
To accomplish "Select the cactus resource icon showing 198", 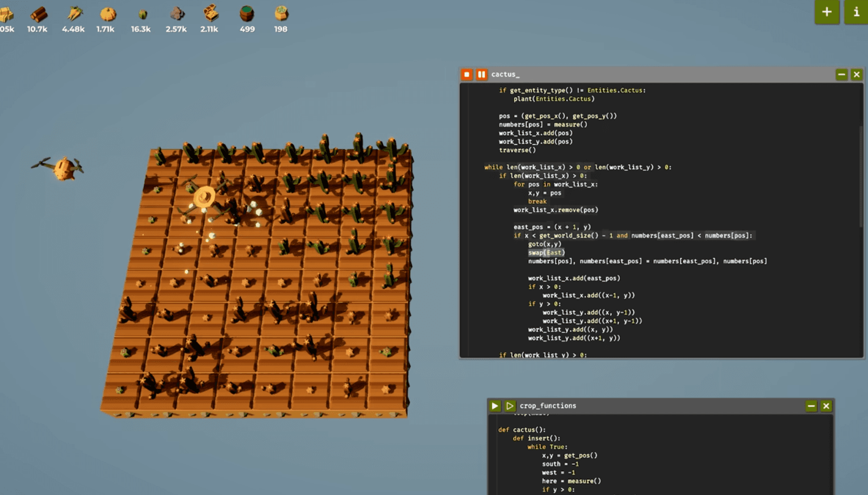I will pyautogui.click(x=280, y=14).
